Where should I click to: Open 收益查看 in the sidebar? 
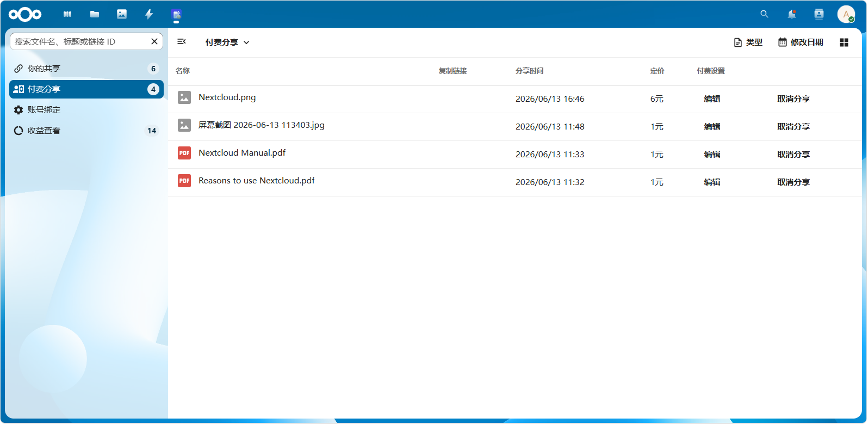pos(86,131)
